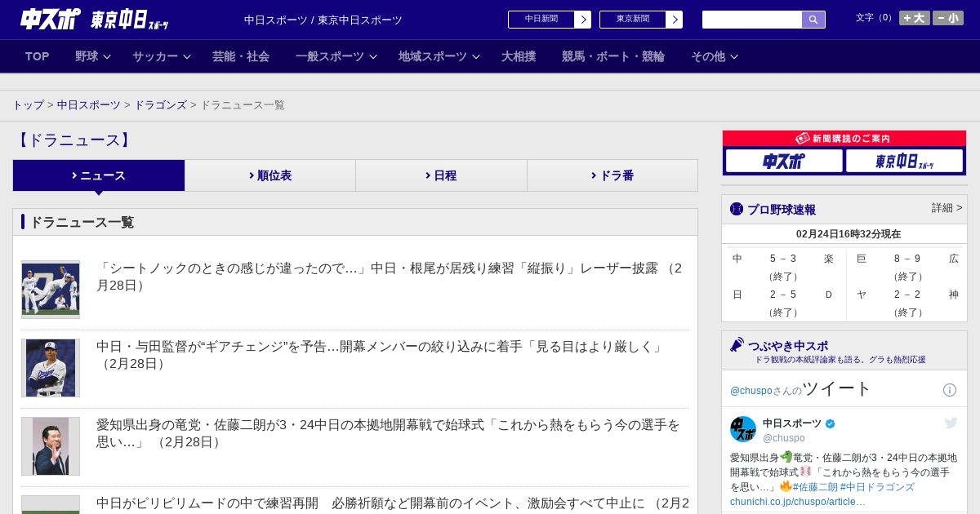Increase font size with ＋大 button
This screenshot has height=514, width=980.
click(915, 18)
